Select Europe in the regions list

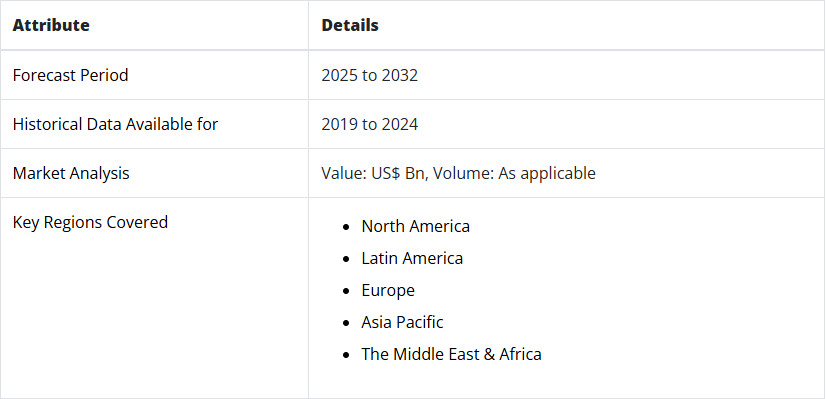(388, 290)
